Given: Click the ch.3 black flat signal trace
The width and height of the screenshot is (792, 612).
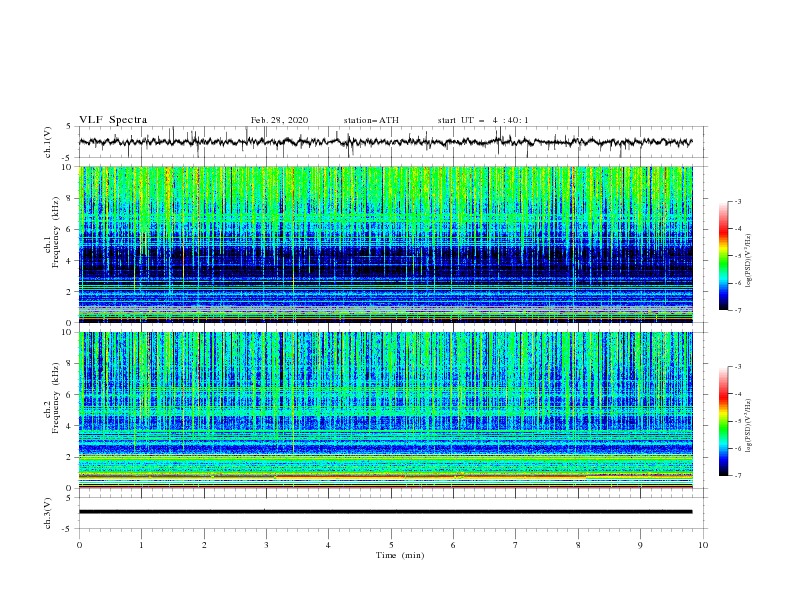Looking at the screenshot, I should point(385,512).
